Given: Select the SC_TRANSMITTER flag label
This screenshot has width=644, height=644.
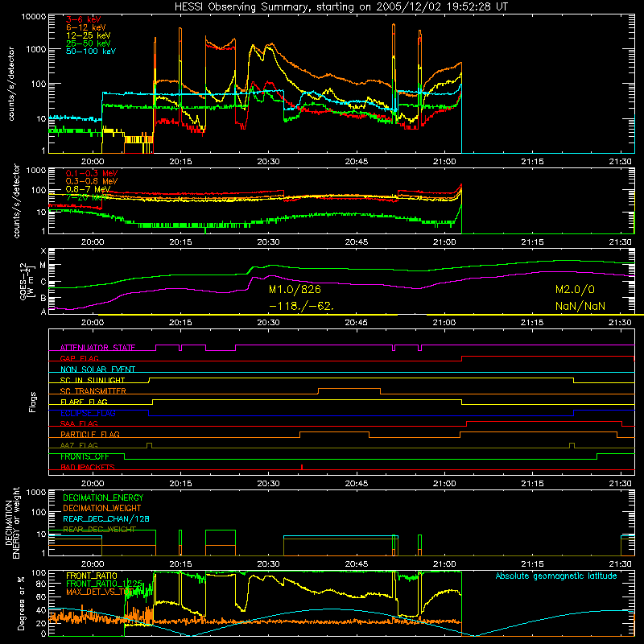Looking at the screenshot, I should pos(93,391).
